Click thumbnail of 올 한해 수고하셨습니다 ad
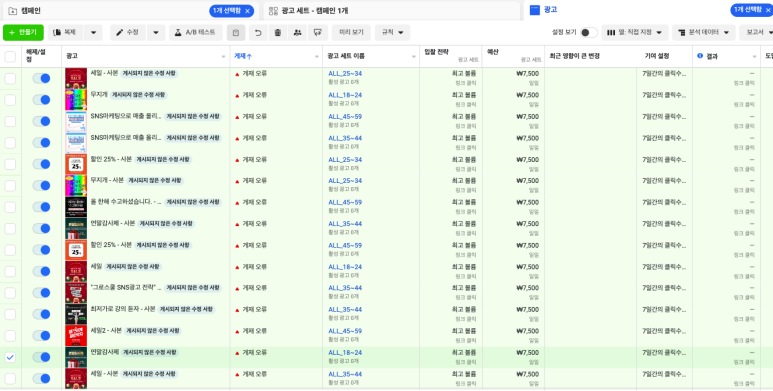The height and width of the screenshot is (391, 773). (x=76, y=207)
